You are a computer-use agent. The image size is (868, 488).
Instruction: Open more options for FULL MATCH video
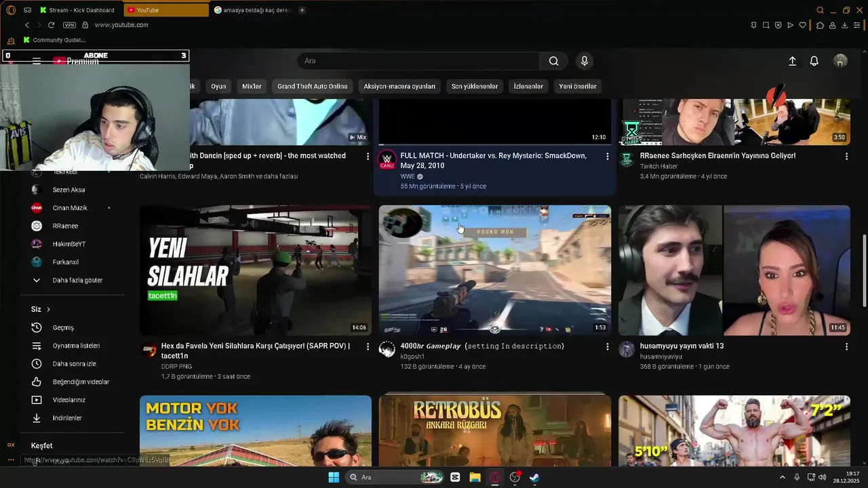(607, 156)
